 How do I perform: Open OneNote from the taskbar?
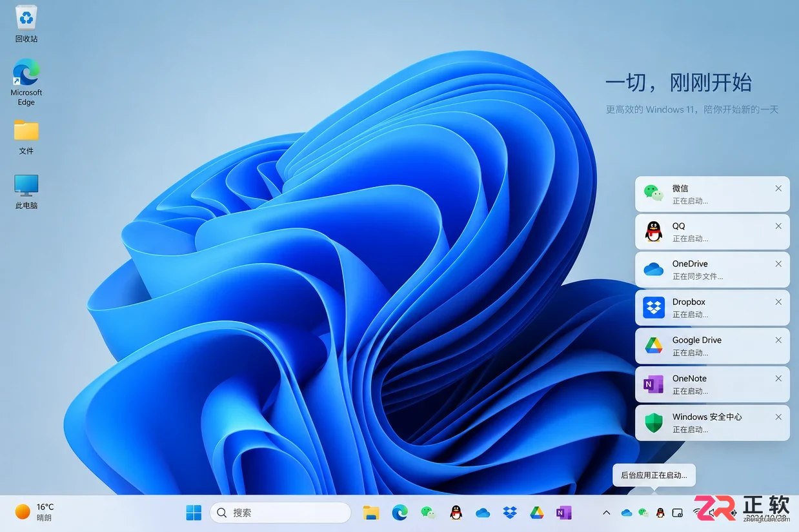pyautogui.click(x=564, y=513)
